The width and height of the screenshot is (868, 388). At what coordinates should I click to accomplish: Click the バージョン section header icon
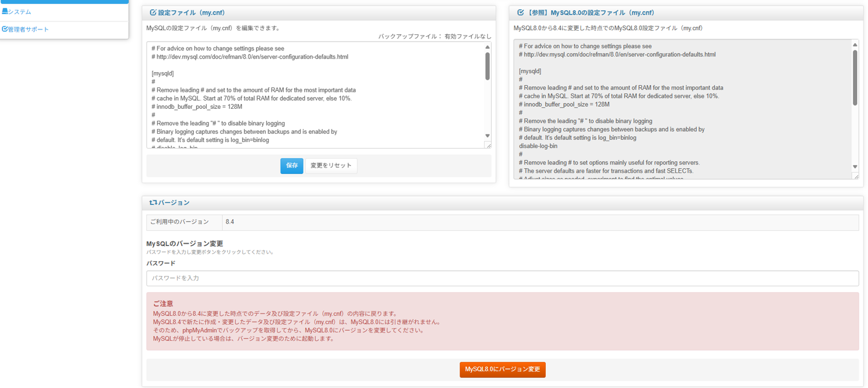click(153, 203)
